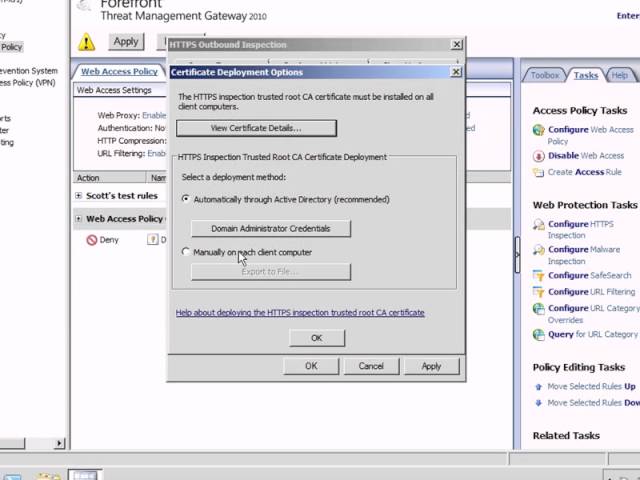Click URL Filtering Enabled value link
The image size is (640, 480).
click(x=156, y=153)
